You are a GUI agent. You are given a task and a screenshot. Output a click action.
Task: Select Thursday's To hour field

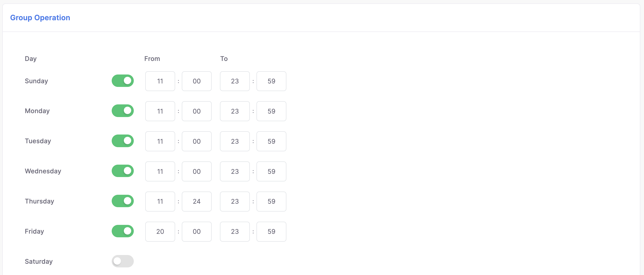[x=235, y=201]
